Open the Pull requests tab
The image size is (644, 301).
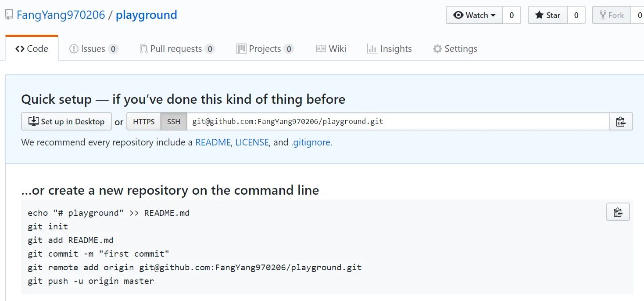pyautogui.click(x=177, y=49)
